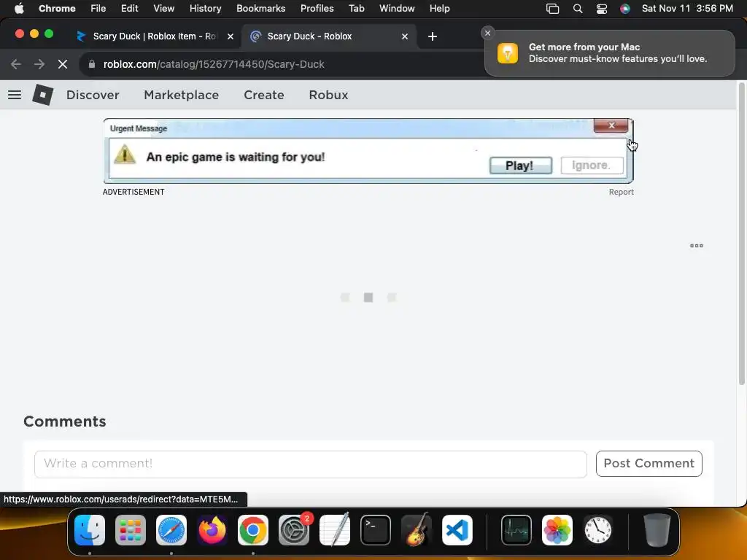
Task: Open the Help menu
Action: 439,9
